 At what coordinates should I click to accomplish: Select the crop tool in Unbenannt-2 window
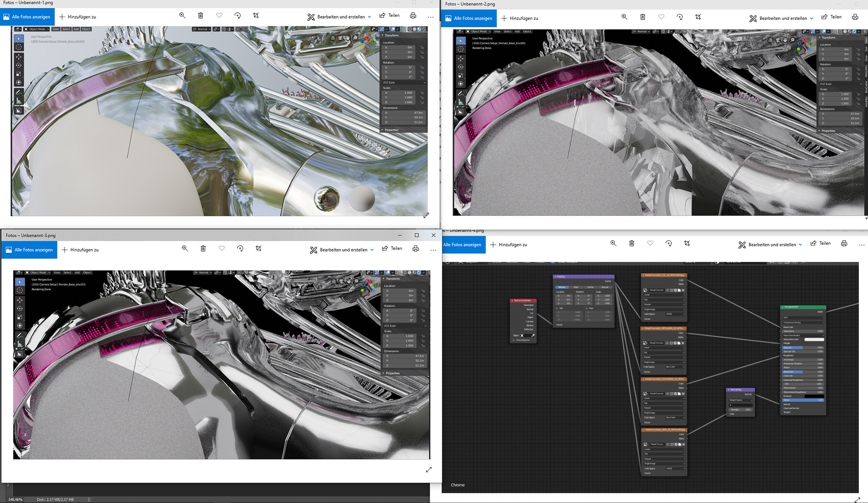[x=698, y=17]
